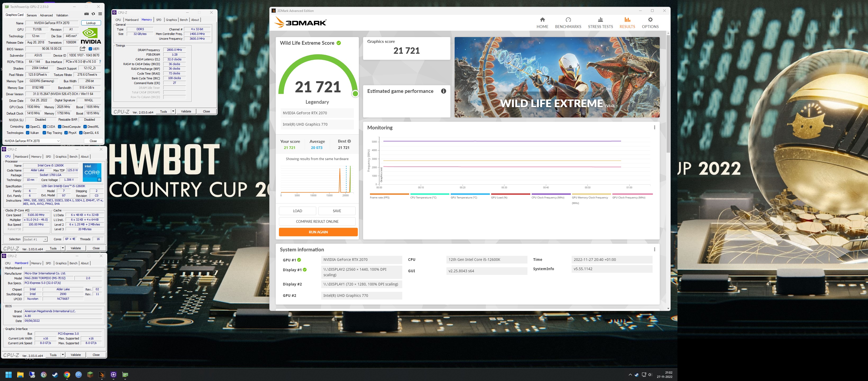The height and width of the screenshot is (381, 868).
Task: Switch to the Sensors tab in GPU-Z
Action: [32, 15]
